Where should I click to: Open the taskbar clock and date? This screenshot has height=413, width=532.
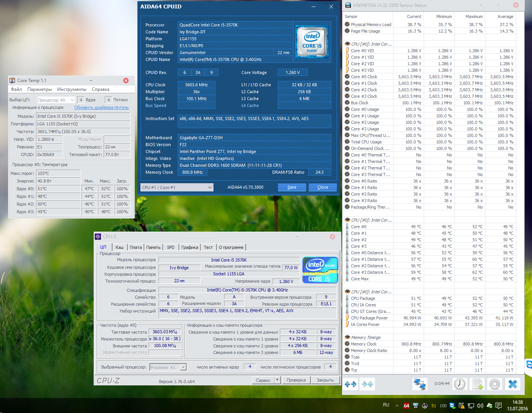tap(517, 405)
